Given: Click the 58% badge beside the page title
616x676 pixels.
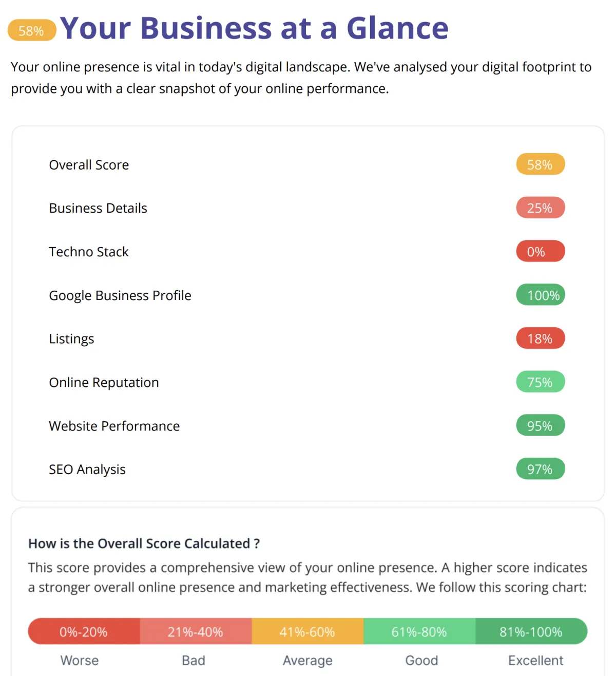Looking at the screenshot, I should coord(32,30).
